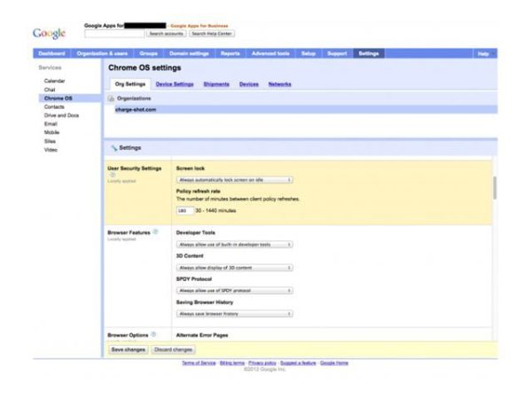Click the Discard changes button
Screen dimensions: 532x399
point(172,350)
